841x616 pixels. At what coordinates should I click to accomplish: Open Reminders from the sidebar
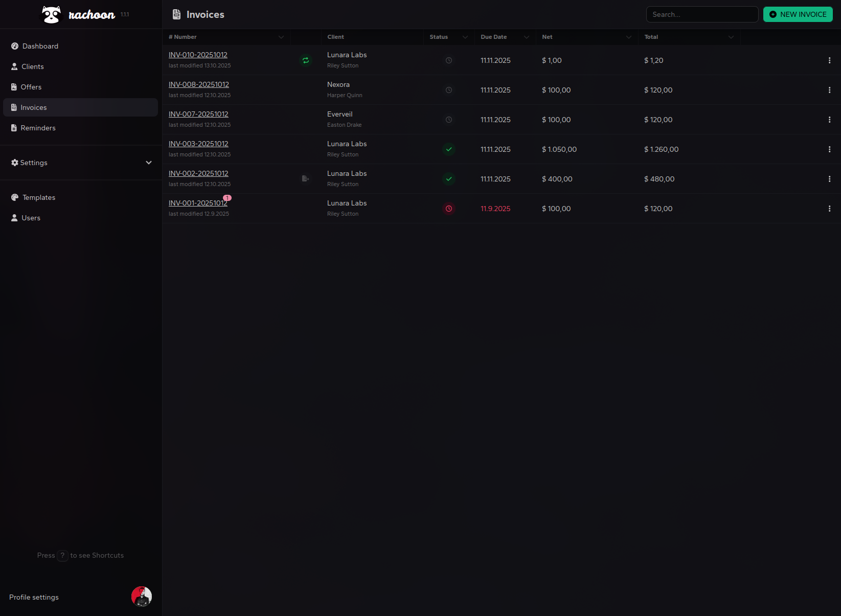38,128
